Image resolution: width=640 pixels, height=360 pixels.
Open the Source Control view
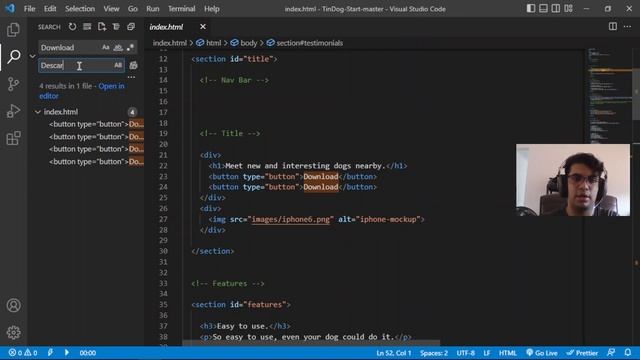13,84
